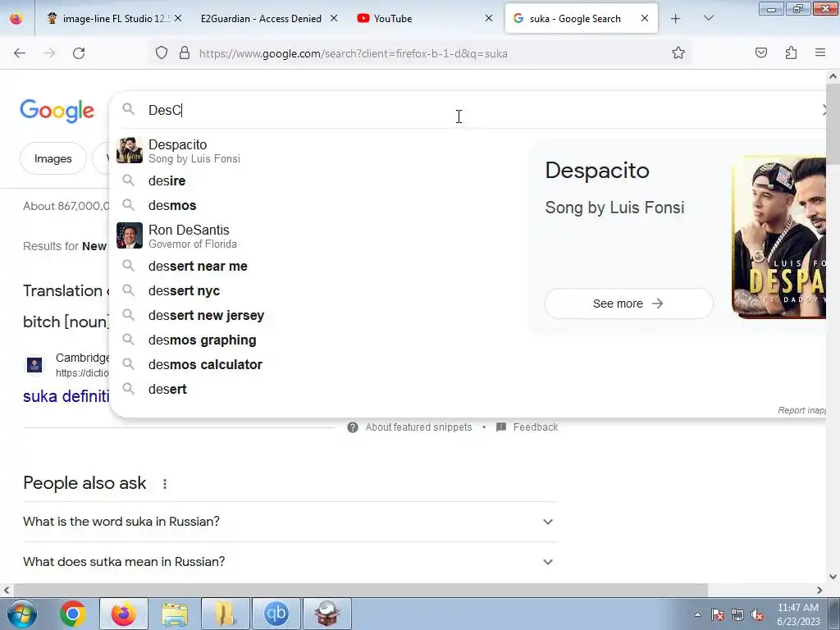Choose the 'desire' suggestion
Viewport: 840px width, 630px height.
pyautogui.click(x=322, y=180)
